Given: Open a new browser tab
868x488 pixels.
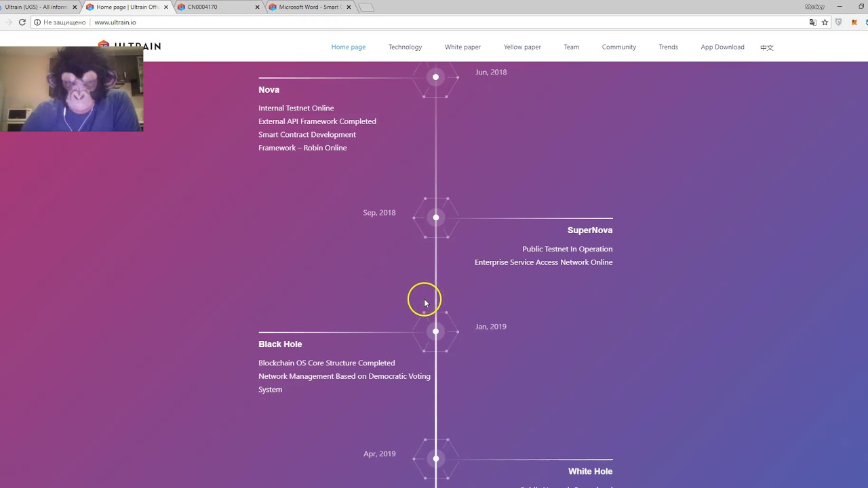Looking at the screenshot, I should click(x=366, y=7).
